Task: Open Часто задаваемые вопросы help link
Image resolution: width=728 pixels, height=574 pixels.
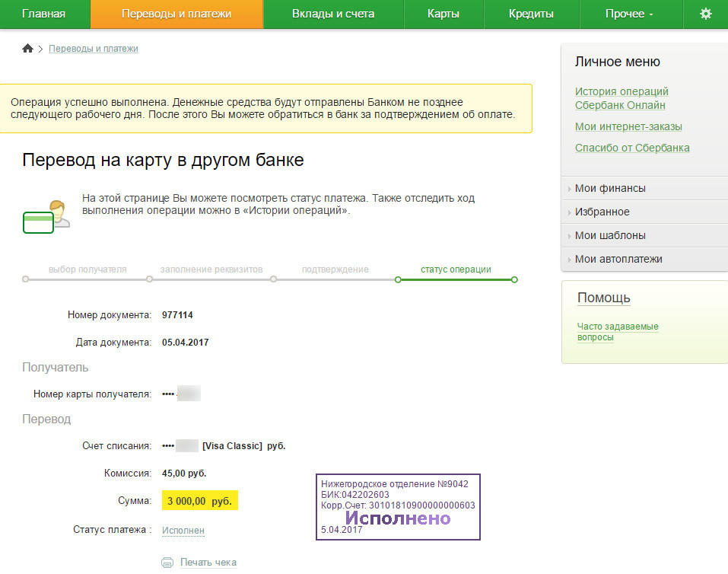Action: 618,332
